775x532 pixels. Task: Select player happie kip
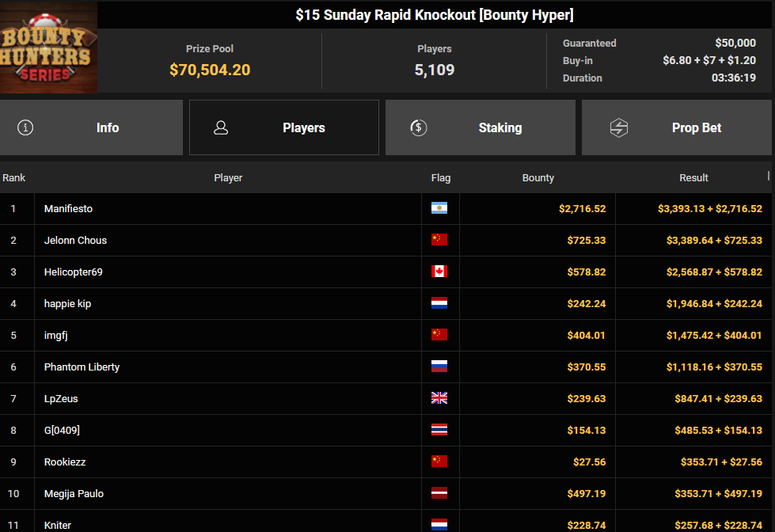67,303
